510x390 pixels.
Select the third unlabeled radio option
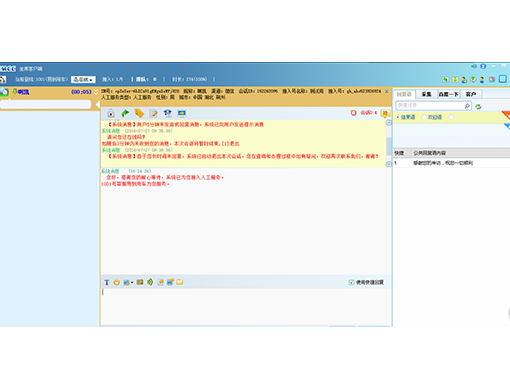[451, 117]
